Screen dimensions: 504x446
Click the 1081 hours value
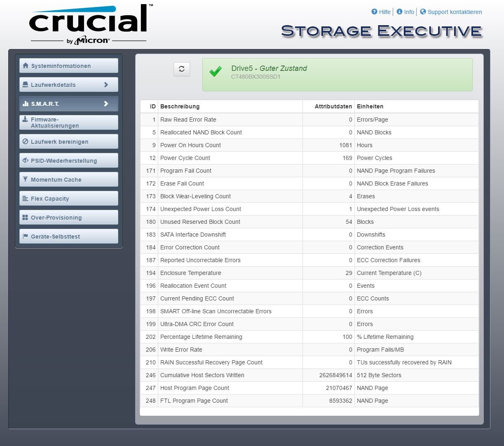(x=345, y=145)
